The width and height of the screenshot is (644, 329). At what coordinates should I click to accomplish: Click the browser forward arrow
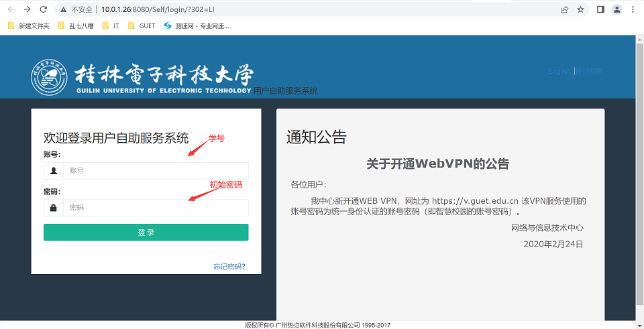pos(28,10)
